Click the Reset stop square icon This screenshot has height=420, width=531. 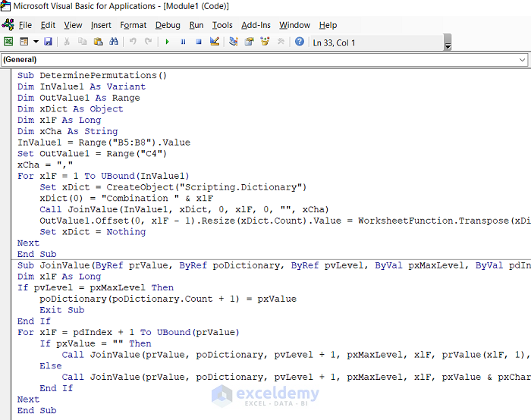199,42
